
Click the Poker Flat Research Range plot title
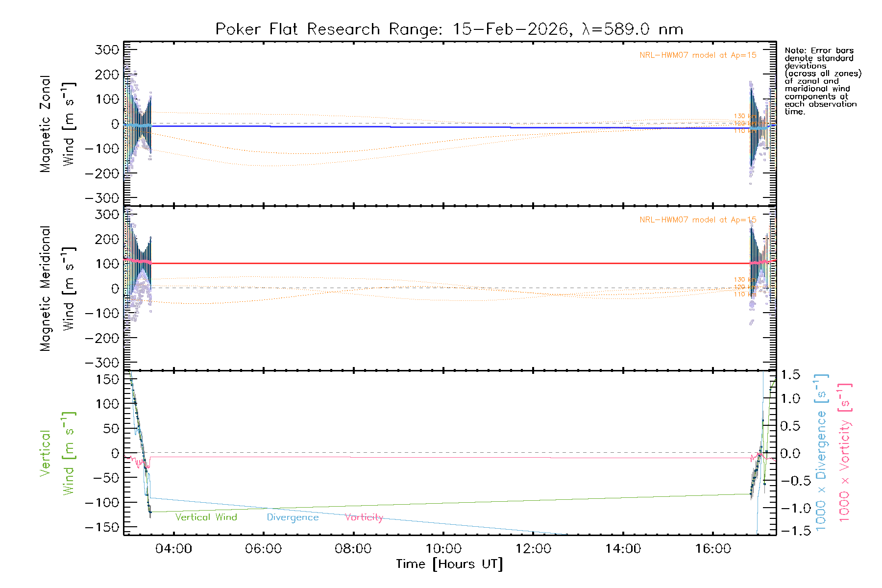pos(449,29)
